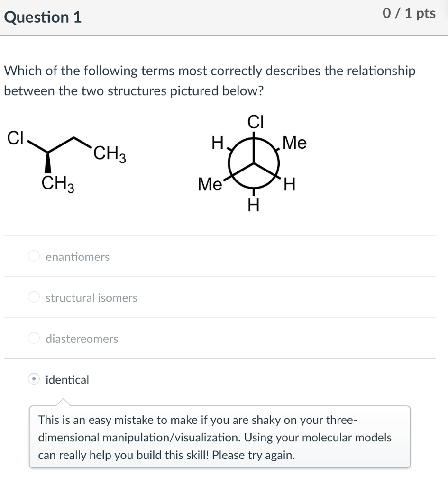Click the enantiomers answer label
Viewport: 448px width, 485px height.
tap(77, 257)
